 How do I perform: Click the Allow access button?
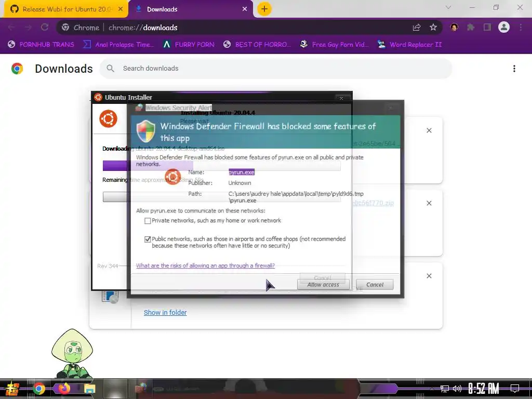323,285
